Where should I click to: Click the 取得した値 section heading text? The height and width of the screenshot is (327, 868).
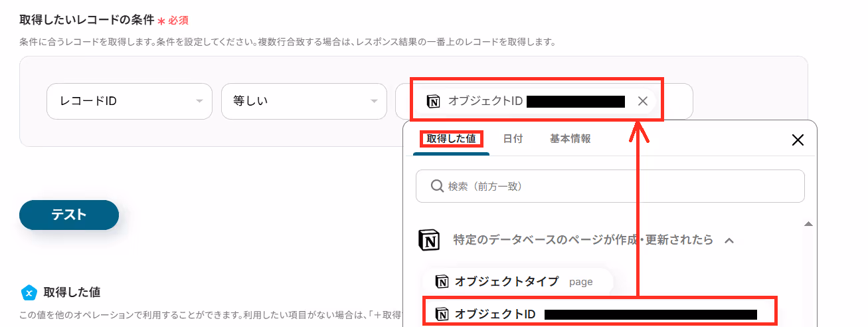point(72,292)
